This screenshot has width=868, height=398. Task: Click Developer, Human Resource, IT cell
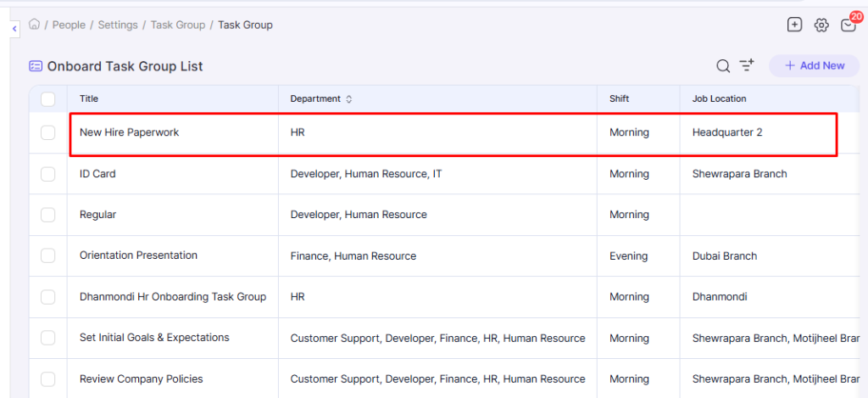pos(366,173)
